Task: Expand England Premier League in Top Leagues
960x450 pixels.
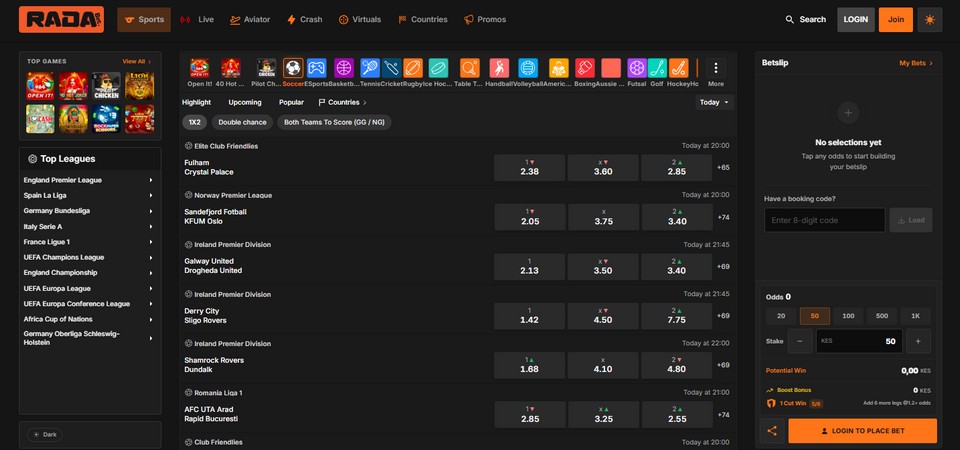Action: point(89,180)
